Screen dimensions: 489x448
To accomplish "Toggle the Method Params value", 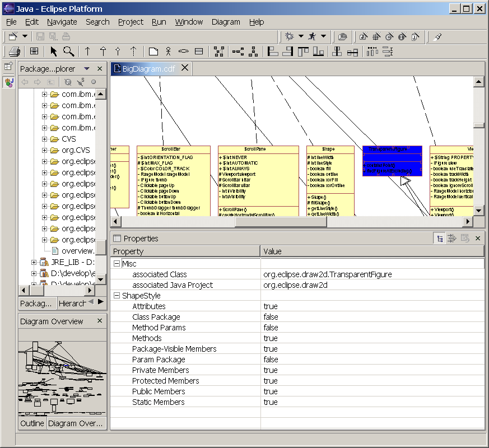I will (271, 328).
